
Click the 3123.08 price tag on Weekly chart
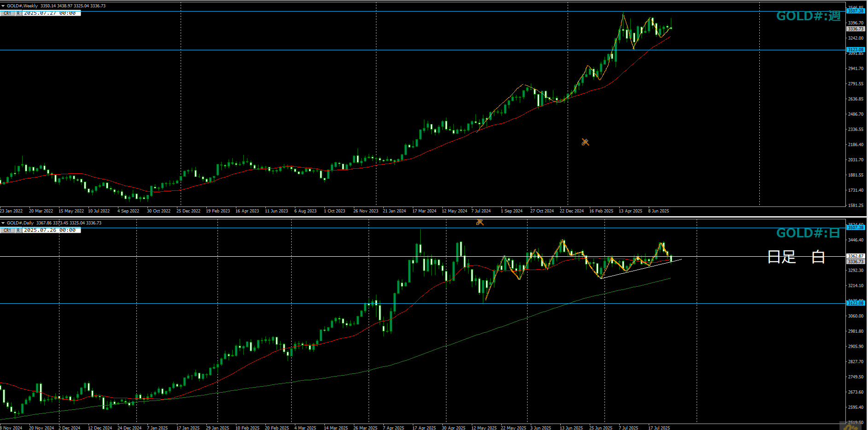[x=856, y=50]
